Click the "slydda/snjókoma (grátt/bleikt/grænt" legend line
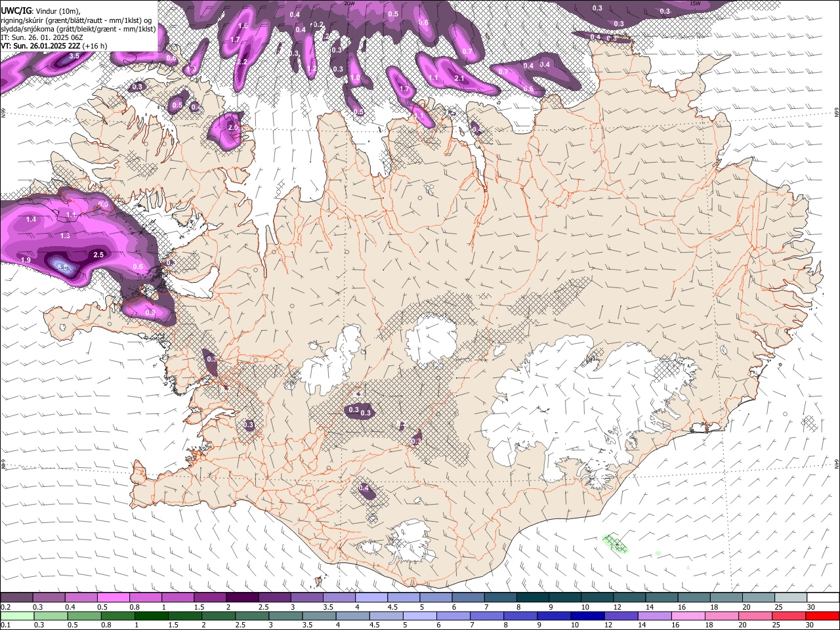Screen dimensions: 840x630 click(x=78, y=29)
